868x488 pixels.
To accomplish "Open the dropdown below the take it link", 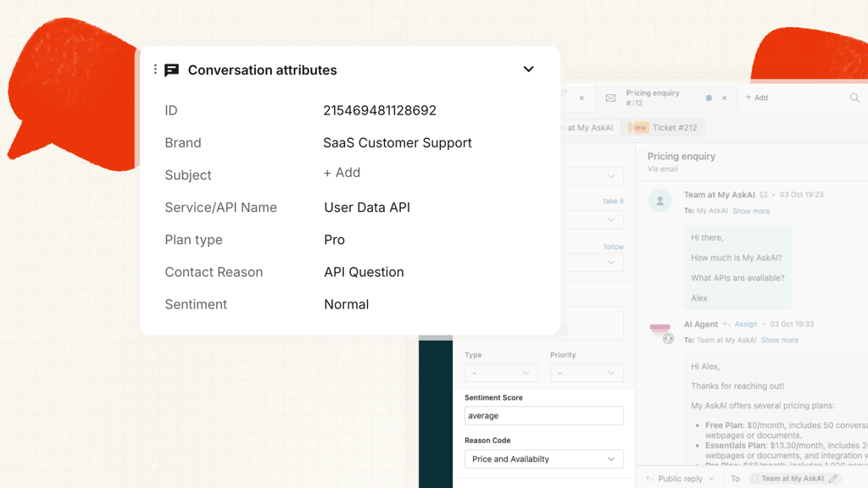I will click(x=593, y=219).
